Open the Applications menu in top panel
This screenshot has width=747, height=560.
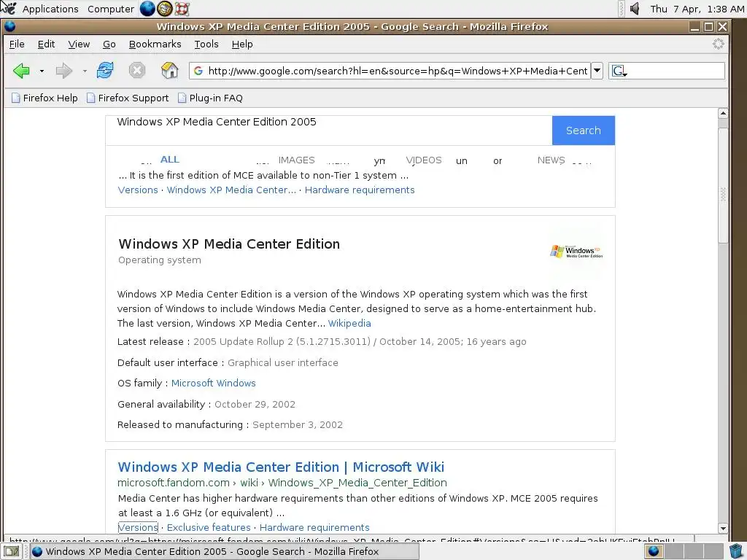pos(50,9)
